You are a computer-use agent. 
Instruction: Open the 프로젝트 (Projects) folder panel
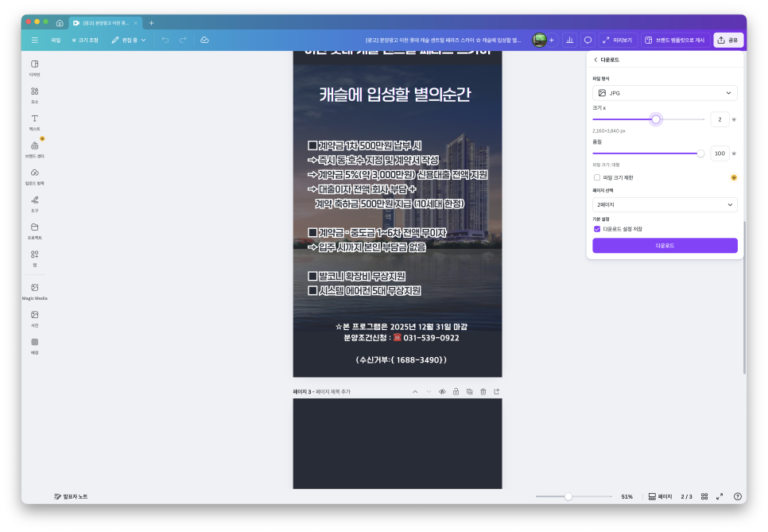click(x=34, y=231)
